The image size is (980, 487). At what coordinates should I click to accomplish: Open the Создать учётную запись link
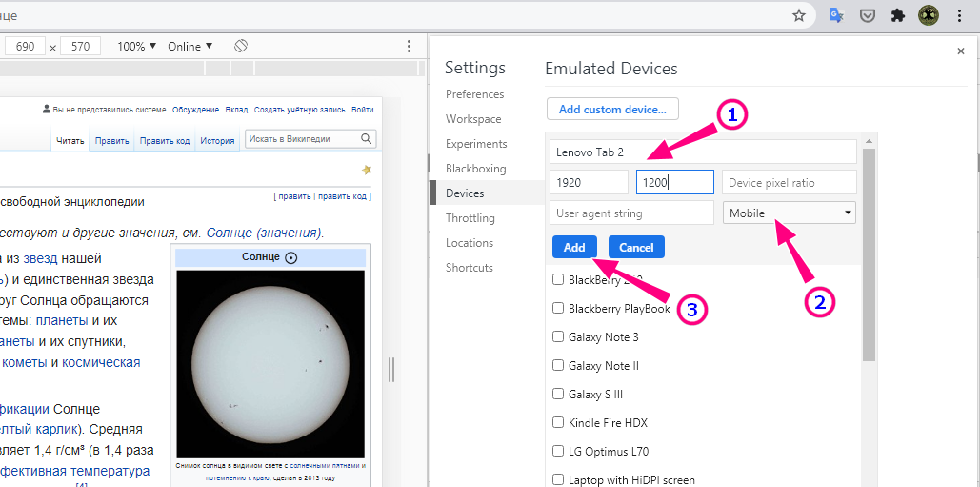click(299, 110)
